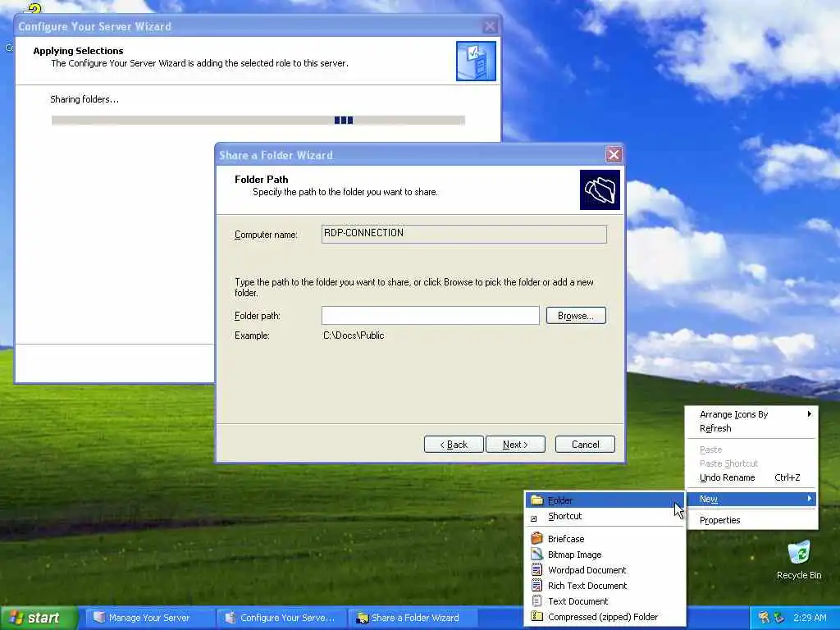Click the Applying Selections heading
The height and width of the screenshot is (630, 840).
click(x=78, y=51)
